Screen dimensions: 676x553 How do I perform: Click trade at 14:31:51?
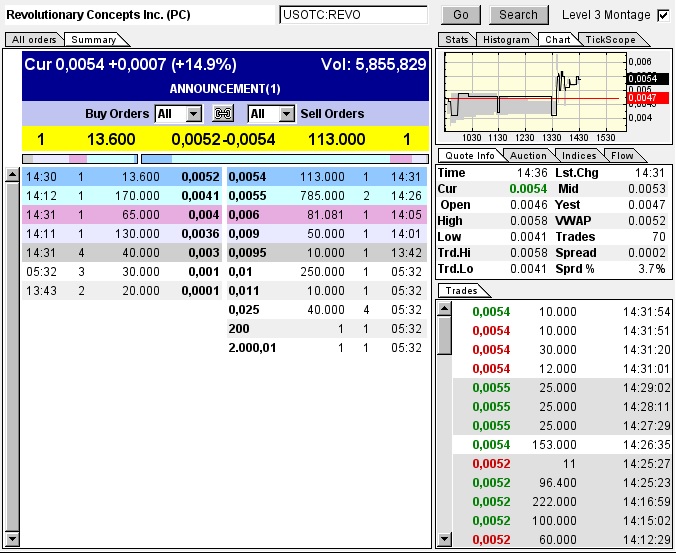(x=562, y=331)
